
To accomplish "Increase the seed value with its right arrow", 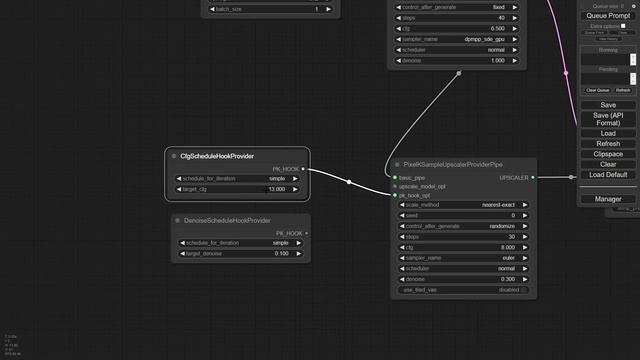I will click(x=525, y=216).
